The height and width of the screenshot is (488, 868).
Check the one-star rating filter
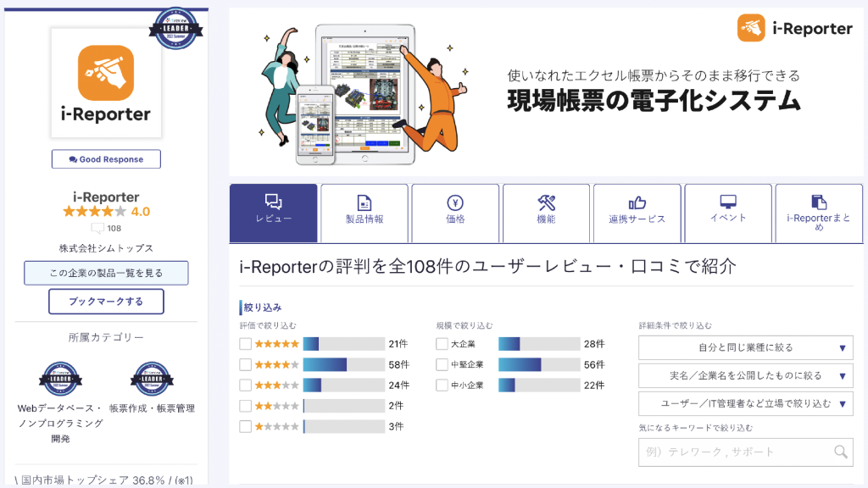245,427
